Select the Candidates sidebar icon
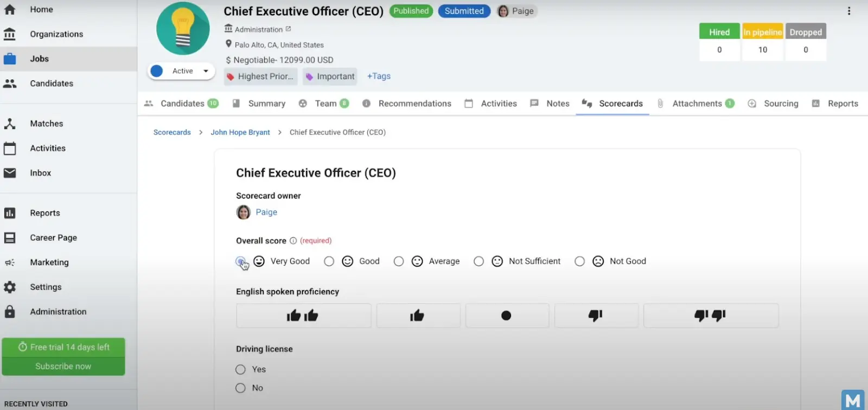 click(10, 83)
